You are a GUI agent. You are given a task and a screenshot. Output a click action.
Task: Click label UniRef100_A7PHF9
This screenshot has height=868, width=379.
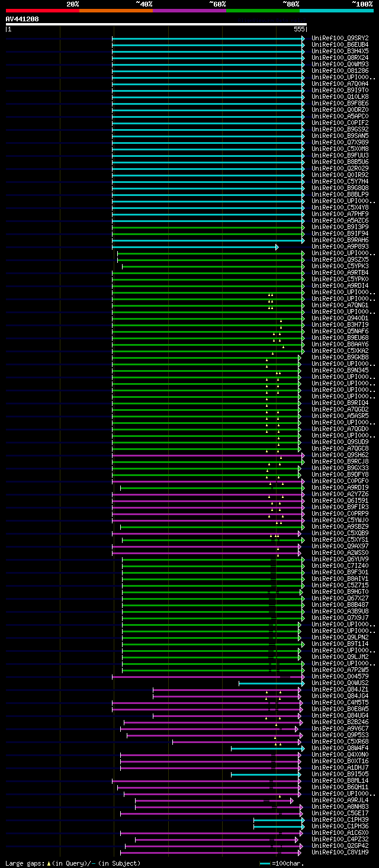pos(340,214)
